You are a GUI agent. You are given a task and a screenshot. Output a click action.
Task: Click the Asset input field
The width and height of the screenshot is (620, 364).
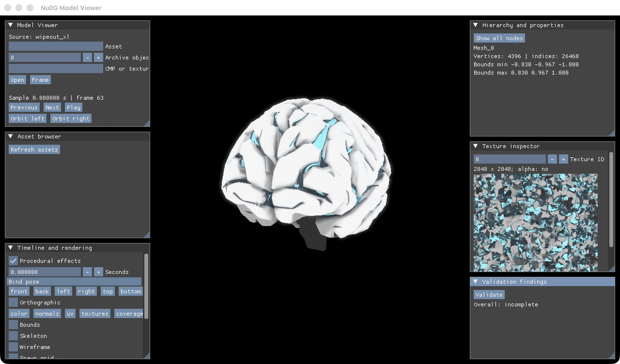tap(56, 46)
